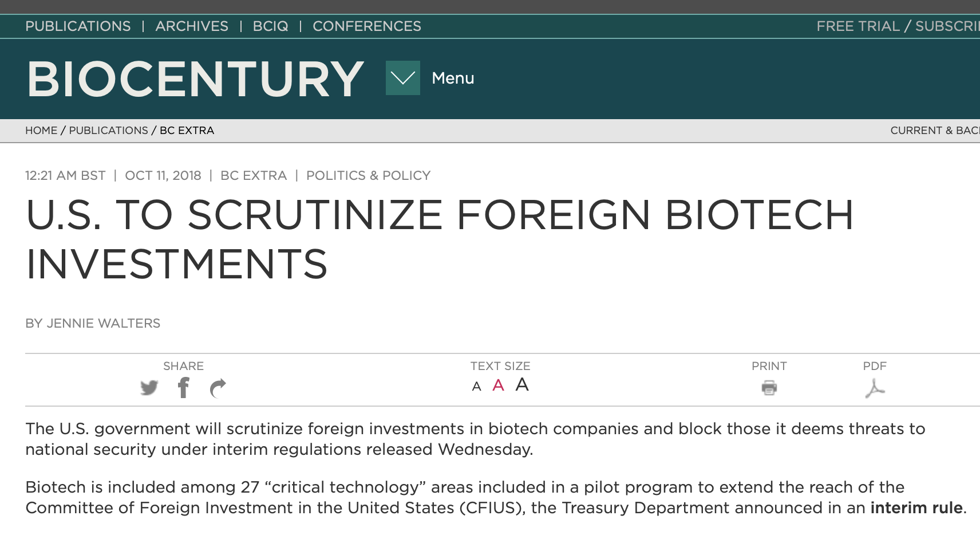The height and width of the screenshot is (535, 980).
Task: Click the Menu label in header
Action: click(x=453, y=78)
